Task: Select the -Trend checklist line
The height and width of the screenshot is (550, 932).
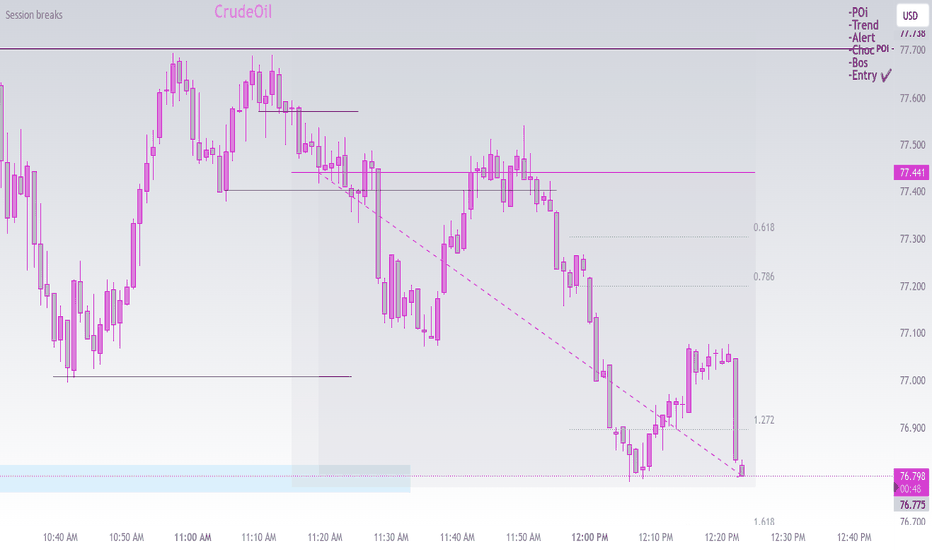Action: [864, 25]
